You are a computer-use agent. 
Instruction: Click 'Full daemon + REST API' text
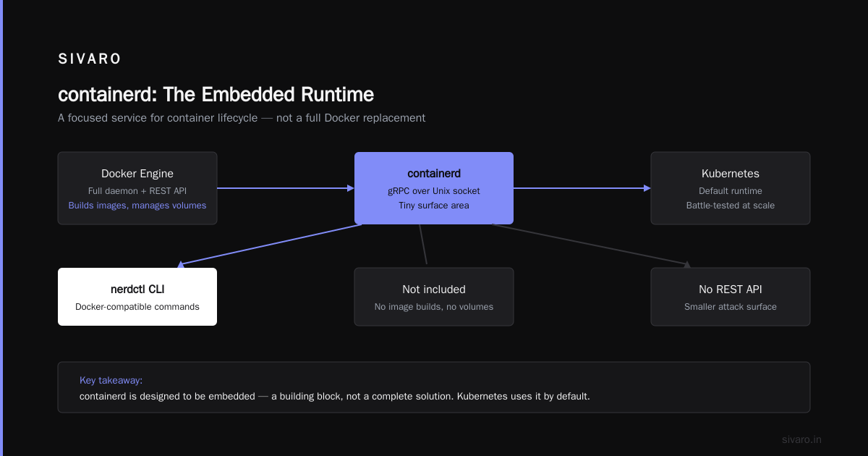[x=137, y=191]
